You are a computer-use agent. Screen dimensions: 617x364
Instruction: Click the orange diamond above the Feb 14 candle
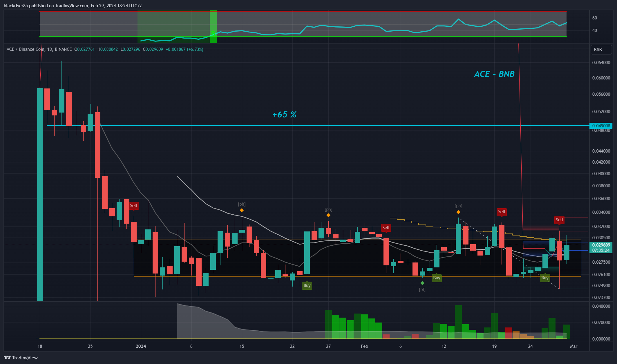point(458,212)
